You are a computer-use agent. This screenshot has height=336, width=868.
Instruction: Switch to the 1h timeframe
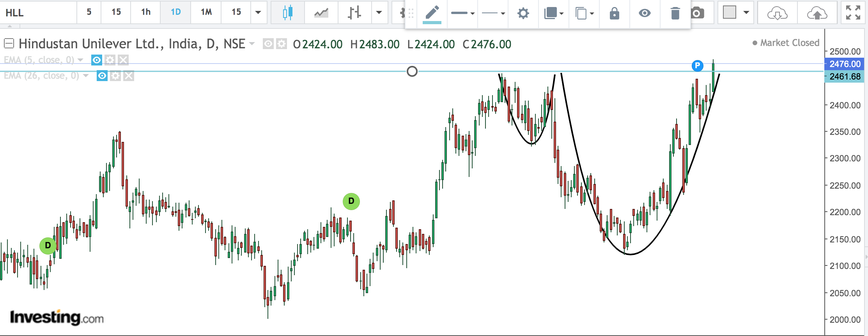point(146,12)
